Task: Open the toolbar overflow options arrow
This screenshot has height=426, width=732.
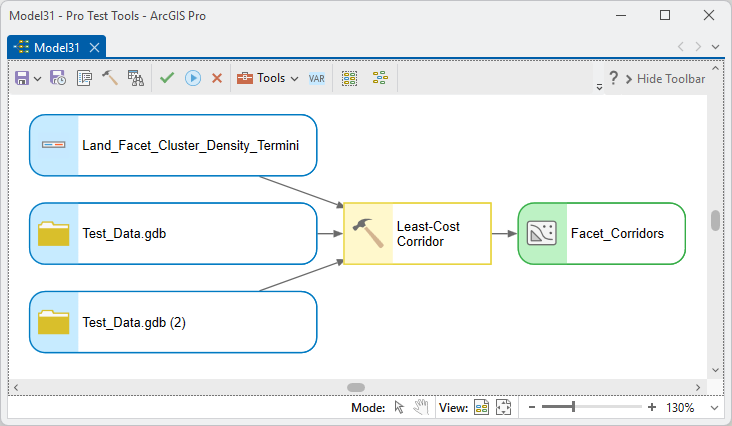Action: coord(599,87)
